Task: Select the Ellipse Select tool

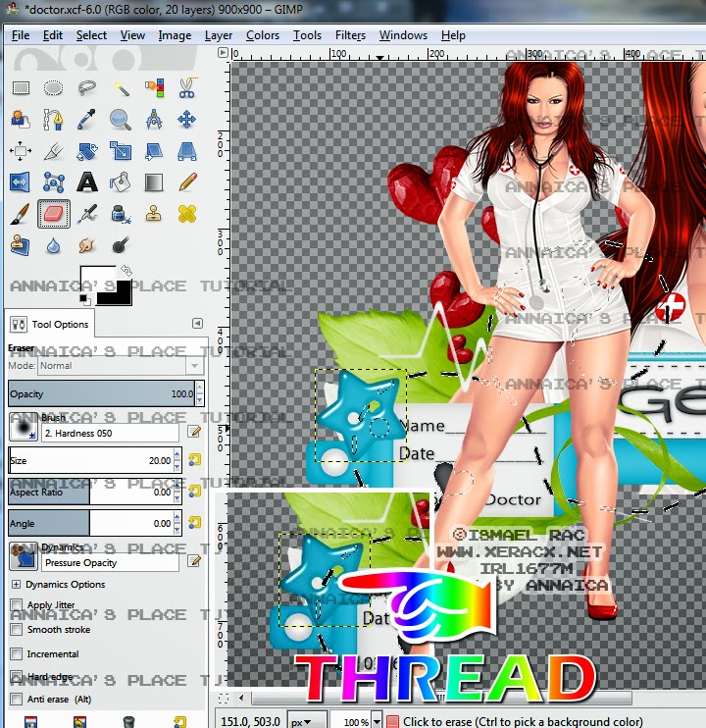Action: click(53, 87)
